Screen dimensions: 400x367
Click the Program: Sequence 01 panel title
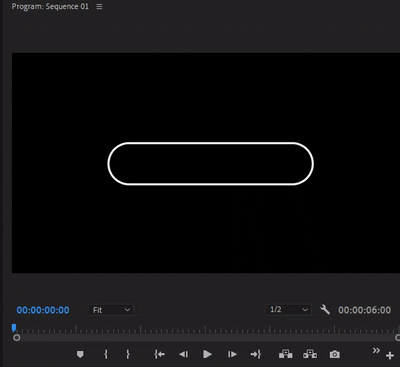tap(50, 7)
